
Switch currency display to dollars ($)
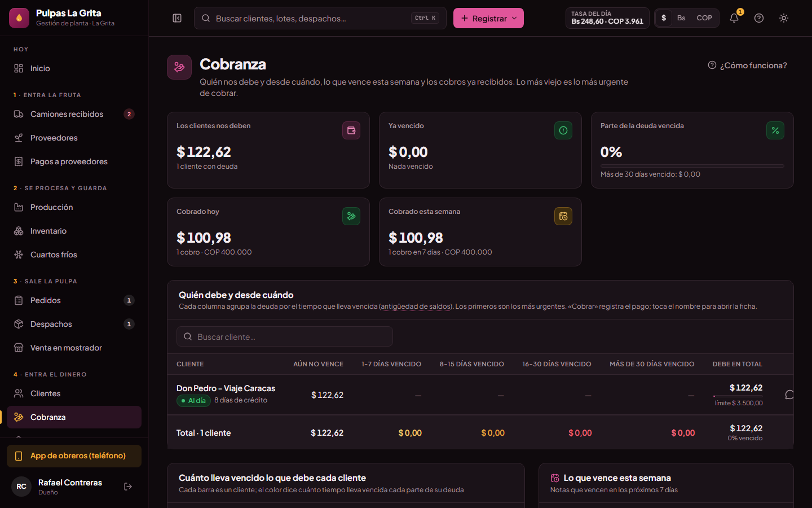coord(664,18)
